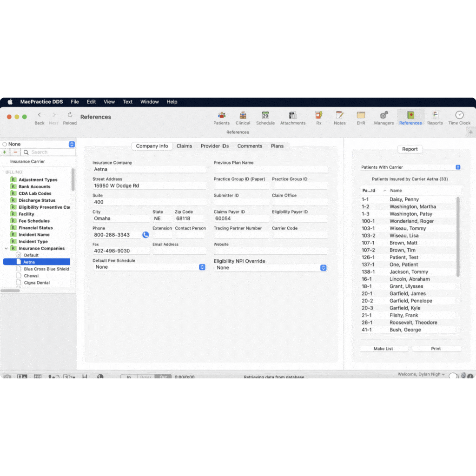The height and width of the screenshot is (476, 476).
Task: Open the Time Clock
Action: (459, 118)
